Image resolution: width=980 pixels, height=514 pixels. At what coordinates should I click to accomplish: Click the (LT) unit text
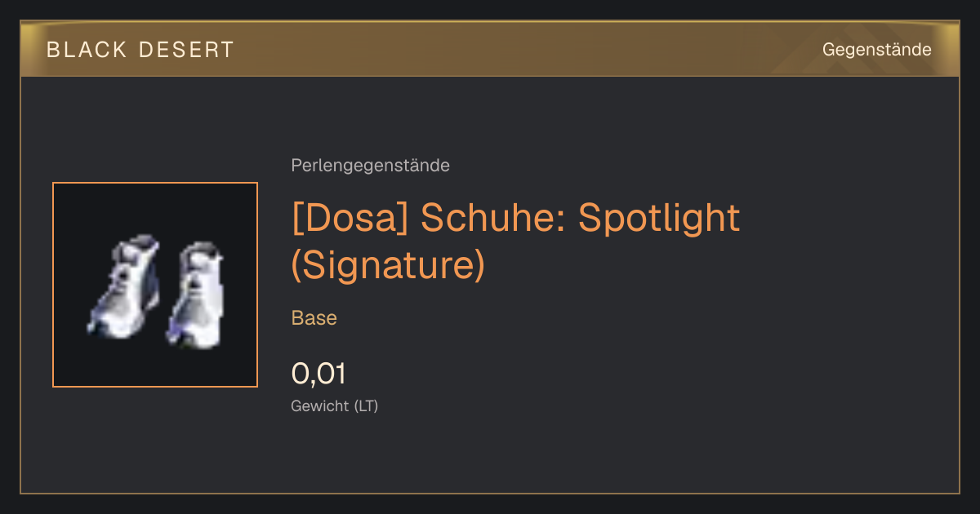click(x=366, y=406)
